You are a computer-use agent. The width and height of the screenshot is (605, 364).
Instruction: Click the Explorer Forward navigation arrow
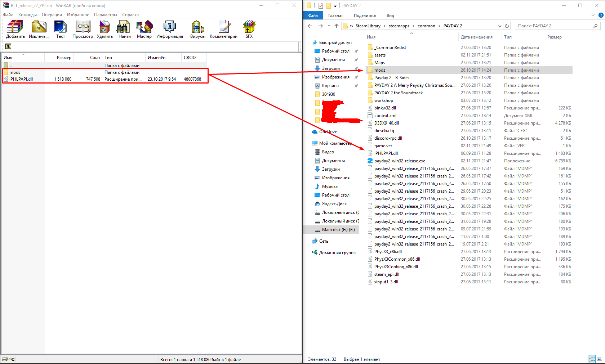pos(320,26)
